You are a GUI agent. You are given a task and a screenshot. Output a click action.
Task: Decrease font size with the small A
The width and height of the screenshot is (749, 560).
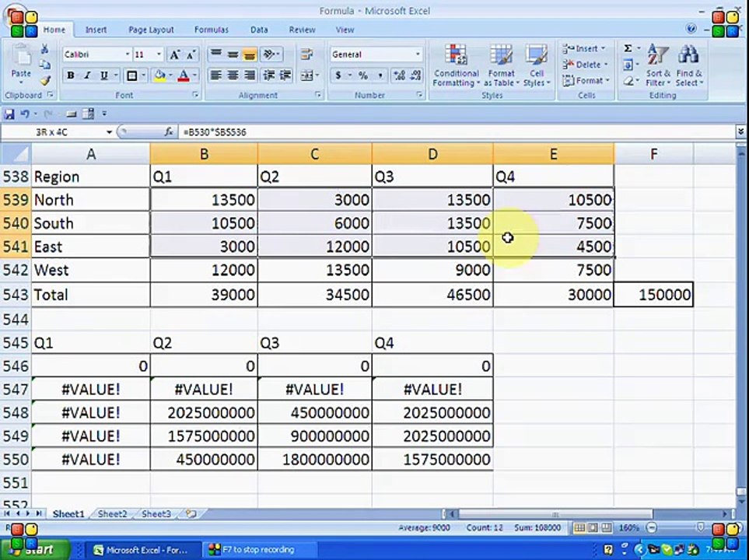pyautogui.click(x=191, y=55)
